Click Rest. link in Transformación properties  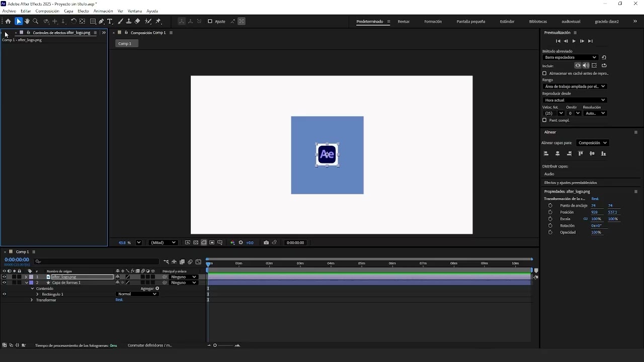[595, 199]
